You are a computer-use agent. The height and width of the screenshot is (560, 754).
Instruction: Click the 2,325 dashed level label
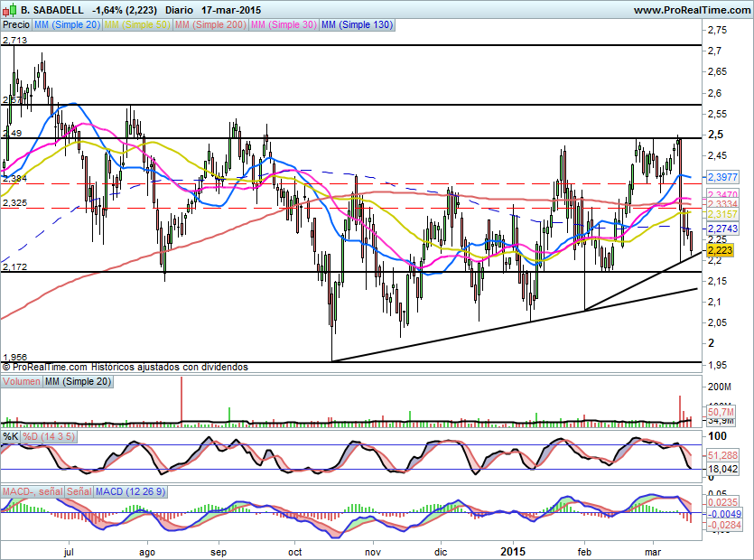pyautogui.click(x=14, y=203)
